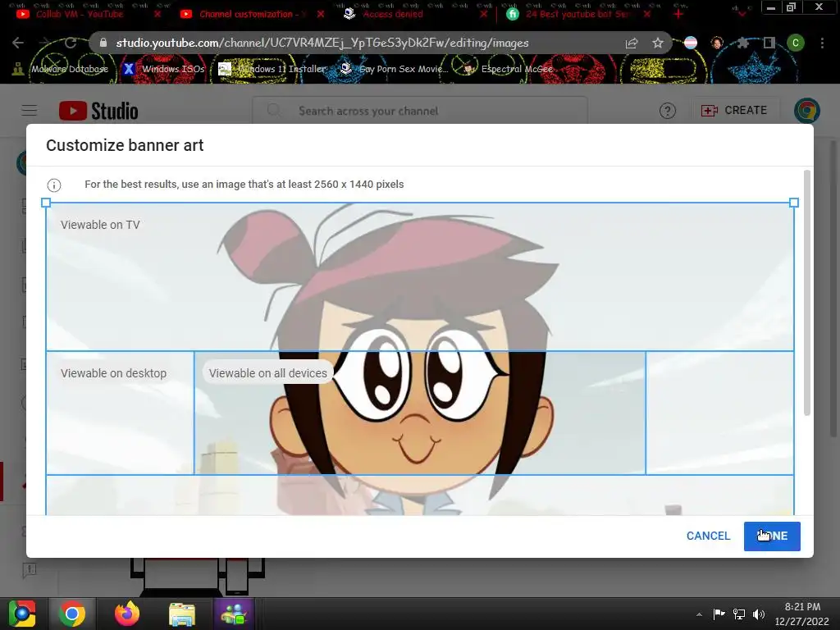This screenshot has width=840, height=630.
Task: Click the CREATE button in Studio header
Action: click(734, 111)
